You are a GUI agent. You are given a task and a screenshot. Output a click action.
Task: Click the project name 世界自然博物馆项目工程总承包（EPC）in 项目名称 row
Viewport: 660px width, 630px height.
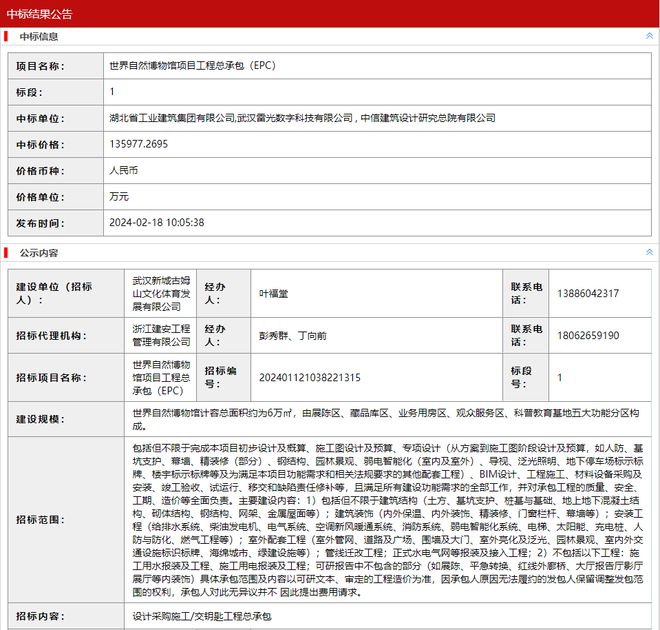pos(193,66)
